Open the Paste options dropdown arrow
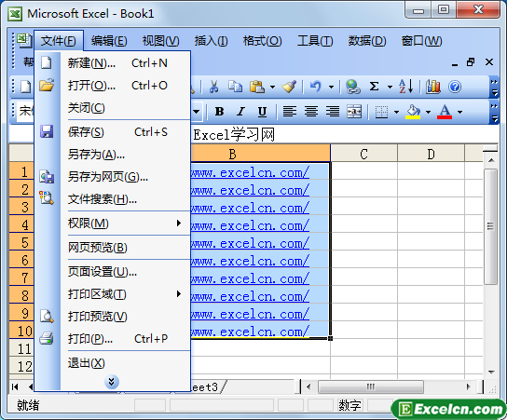 [x=272, y=87]
